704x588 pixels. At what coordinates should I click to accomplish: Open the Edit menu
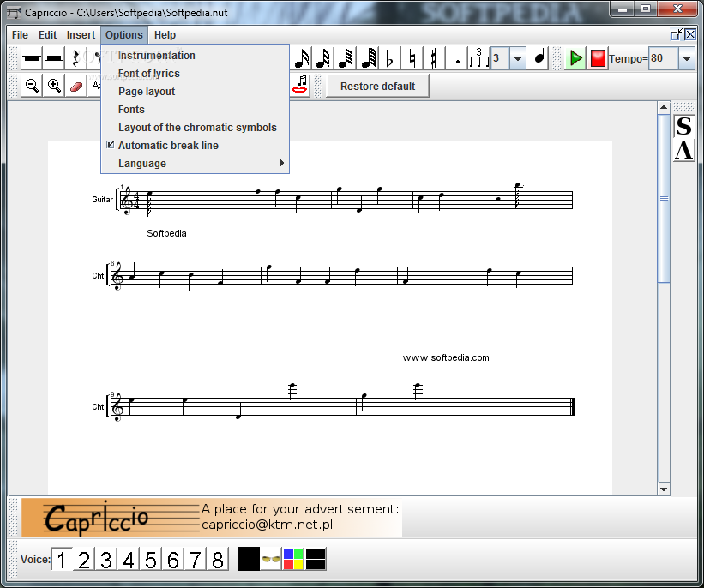tap(48, 35)
